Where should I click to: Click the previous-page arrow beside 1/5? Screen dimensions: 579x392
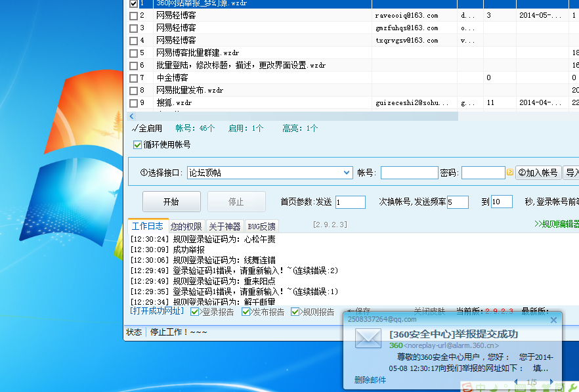pyautogui.click(x=516, y=381)
